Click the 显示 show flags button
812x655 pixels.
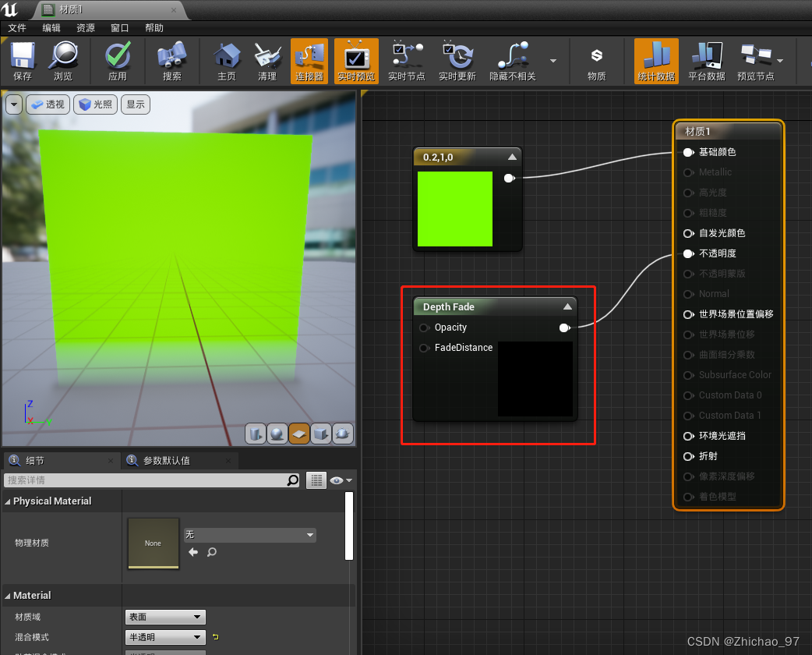[x=135, y=104]
